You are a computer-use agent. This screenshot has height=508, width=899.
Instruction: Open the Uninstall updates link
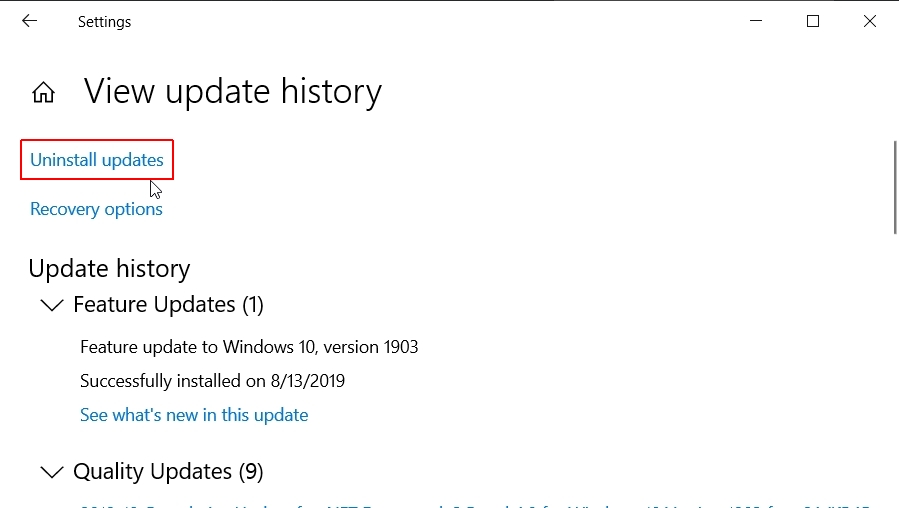click(x=97, y=160)
